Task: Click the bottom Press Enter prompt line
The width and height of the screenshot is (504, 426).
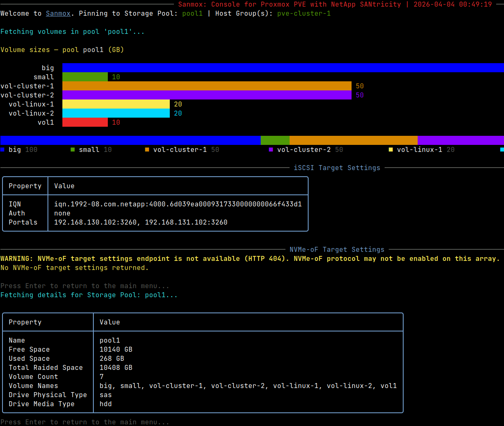Action: (x=85, y=422)
